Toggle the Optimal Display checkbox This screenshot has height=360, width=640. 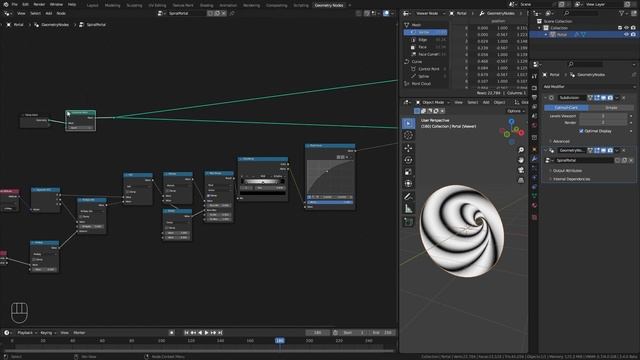[x=581, y=131]
